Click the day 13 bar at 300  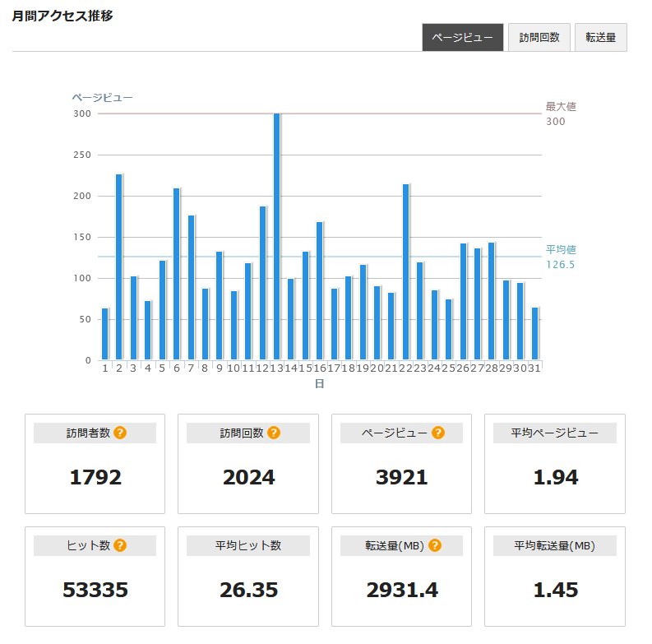276,236
